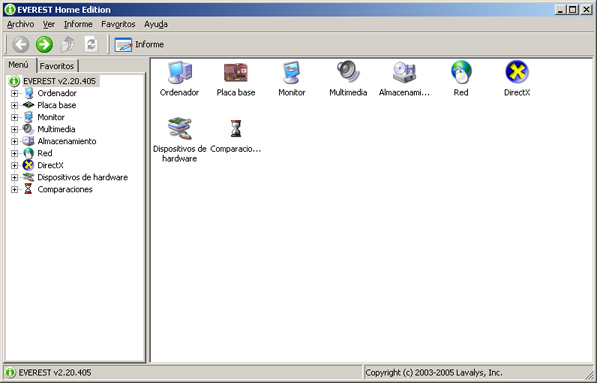This screenshot has width=597, height=383.
Task: Open the Red network icon in main panel
Action: point(461,72)
